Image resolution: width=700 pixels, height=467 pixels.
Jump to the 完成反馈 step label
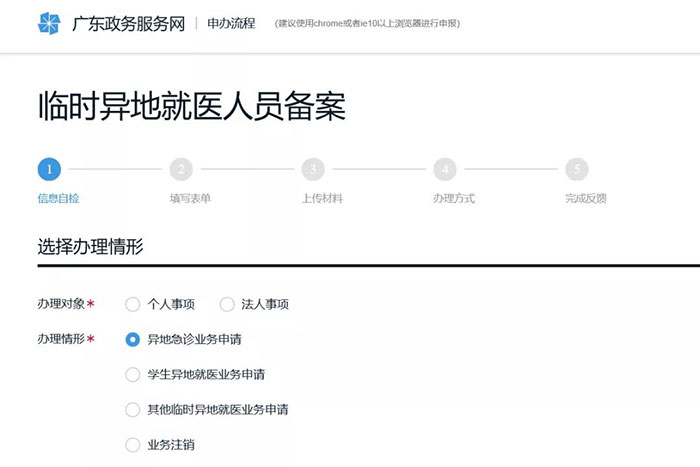[585, 198]
